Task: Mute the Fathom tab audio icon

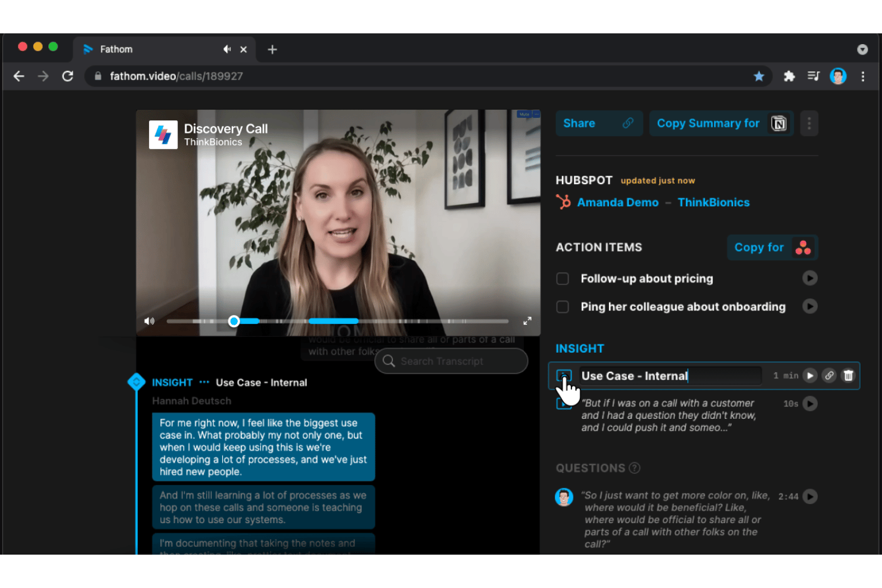Action: pos(227,49)
